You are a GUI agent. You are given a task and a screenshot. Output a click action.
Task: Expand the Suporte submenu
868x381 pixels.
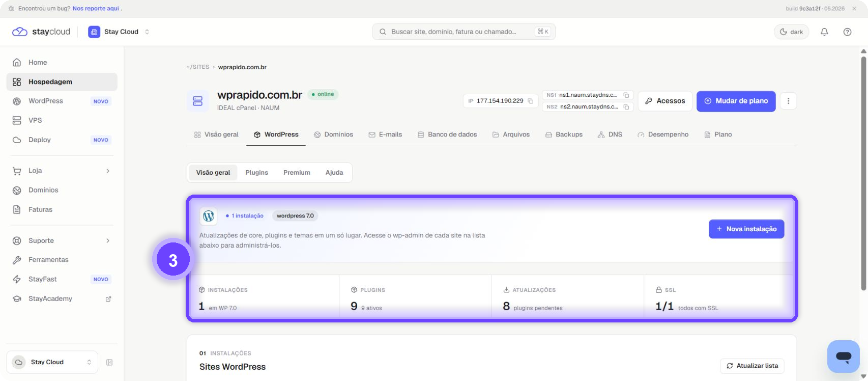click(x=62, y=240)
